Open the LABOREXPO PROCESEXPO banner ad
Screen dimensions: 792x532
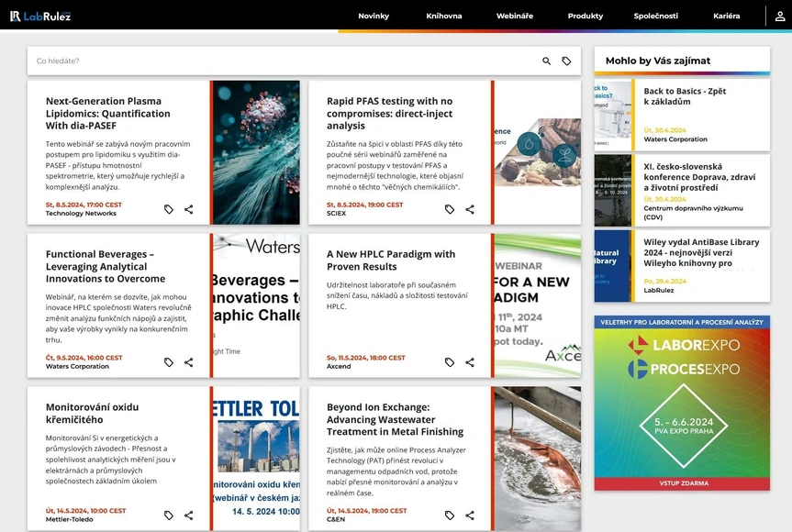[682, 403]
